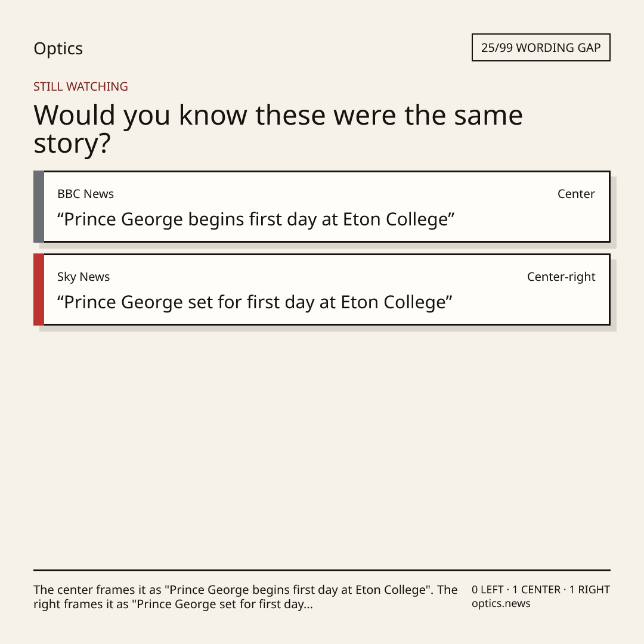644x644 pixels.
Task: Click the word story? in headline
Action: click(x=72, y=144)
